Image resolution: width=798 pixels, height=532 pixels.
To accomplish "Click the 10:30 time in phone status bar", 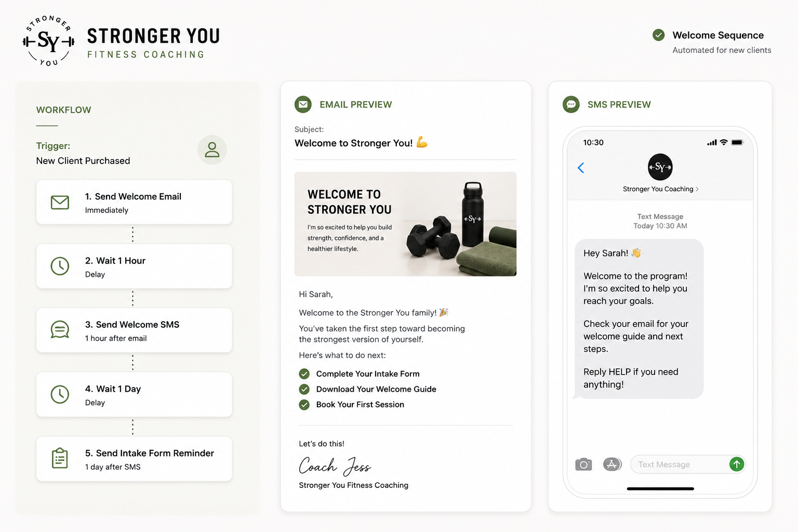I will pos(593,142).
